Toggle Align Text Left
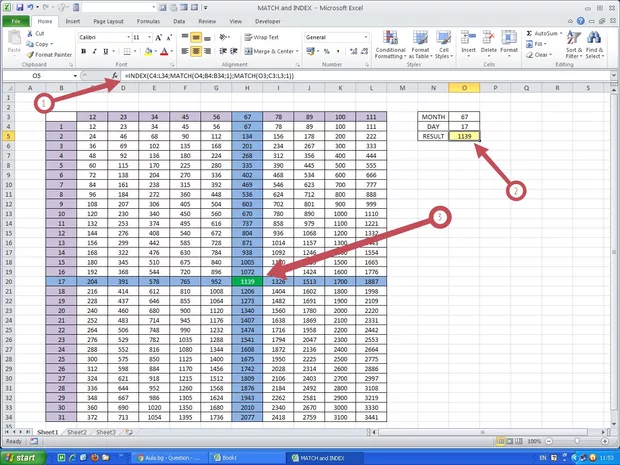 [185, 51]
